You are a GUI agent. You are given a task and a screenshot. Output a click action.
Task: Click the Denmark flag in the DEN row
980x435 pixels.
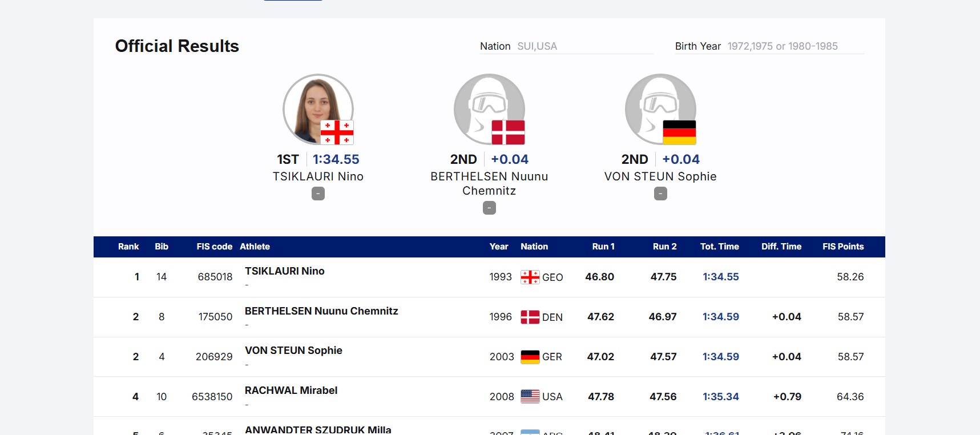point(530,317)
